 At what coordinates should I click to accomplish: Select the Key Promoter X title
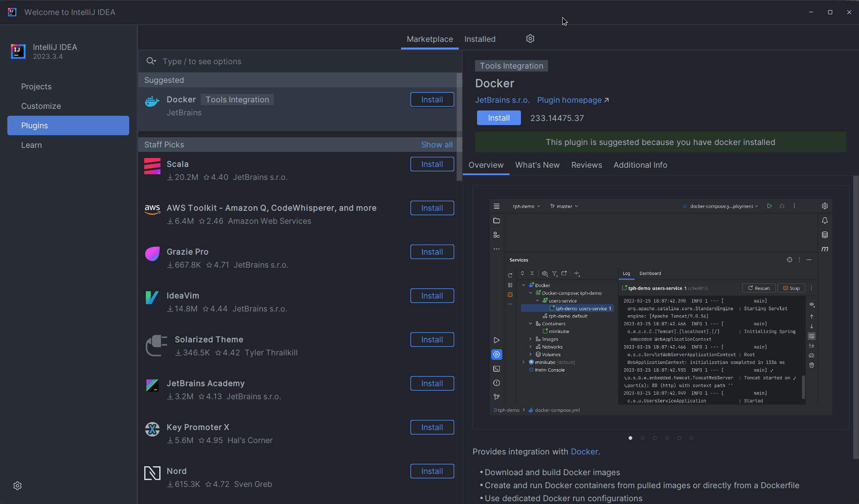click(x=198, y=427)
